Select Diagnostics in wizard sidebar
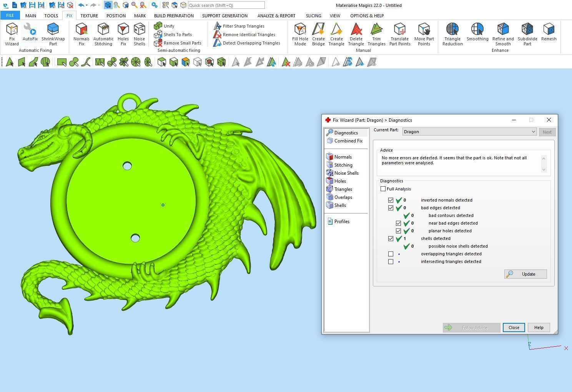The width and height of the screenshot is (572, 392). (x=342, y=133)
